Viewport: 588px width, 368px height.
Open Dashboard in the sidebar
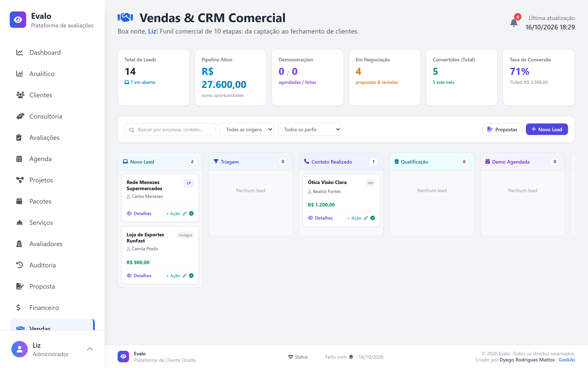point(52,53)
